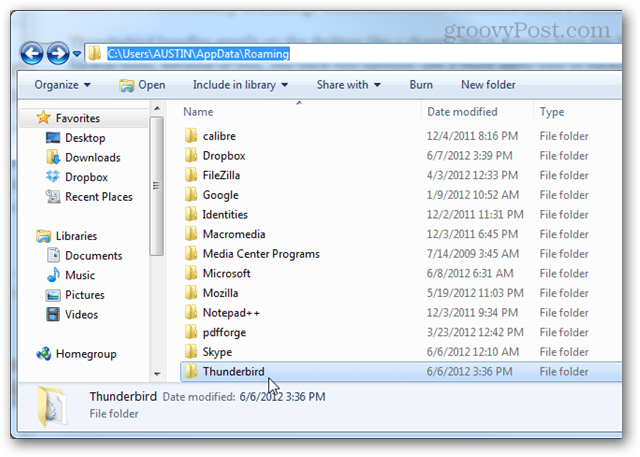Select the FileZilla folder name

[x=221, y=175]
